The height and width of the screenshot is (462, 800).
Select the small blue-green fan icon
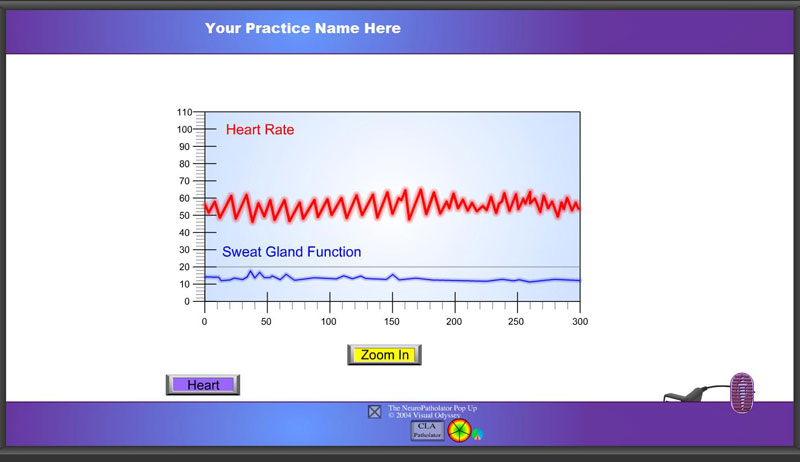pos(478,434)
